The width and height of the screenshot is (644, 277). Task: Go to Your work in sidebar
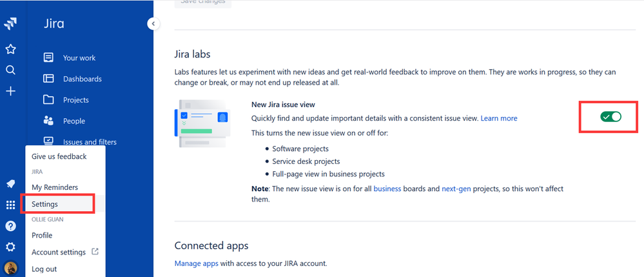pyautogui.click(x=79, y=58)
